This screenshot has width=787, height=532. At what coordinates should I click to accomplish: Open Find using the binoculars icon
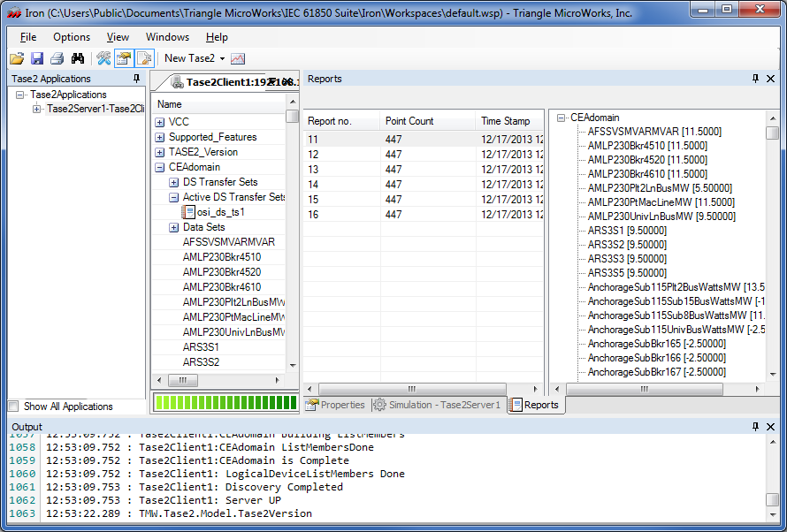(x=76, y=58)
